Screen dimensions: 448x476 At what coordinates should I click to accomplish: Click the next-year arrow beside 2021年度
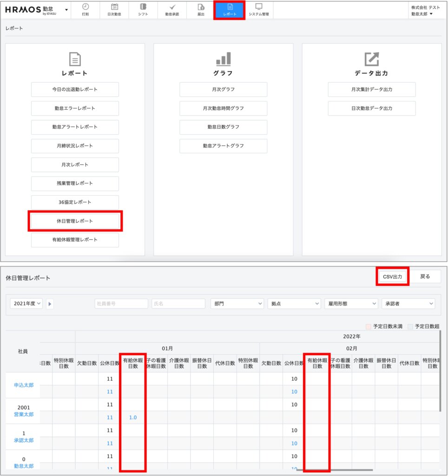pyautogui.click(x=50, y=304)
